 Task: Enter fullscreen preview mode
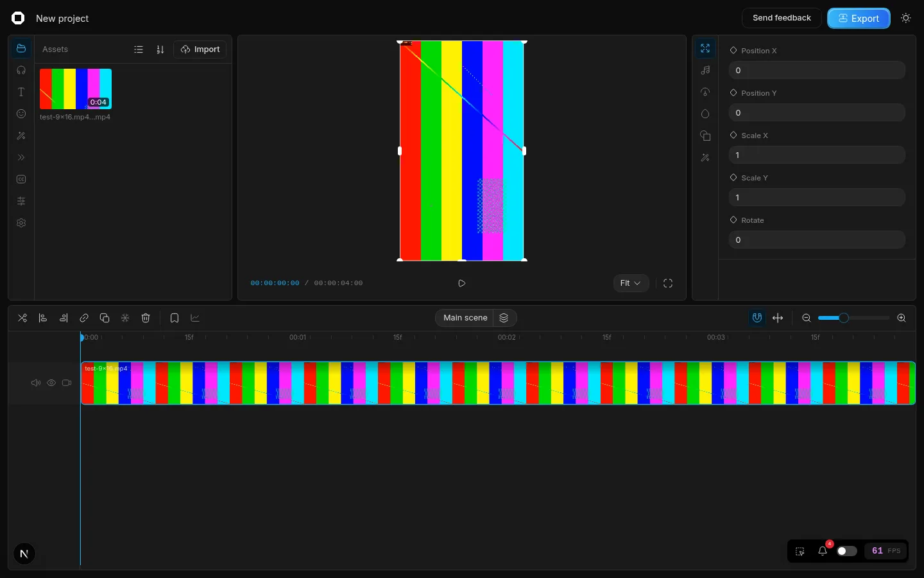(x=668, y=283)
